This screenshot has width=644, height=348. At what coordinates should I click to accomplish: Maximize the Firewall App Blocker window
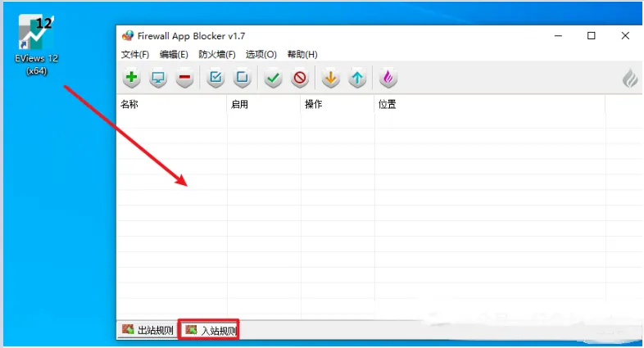point(592,36)
